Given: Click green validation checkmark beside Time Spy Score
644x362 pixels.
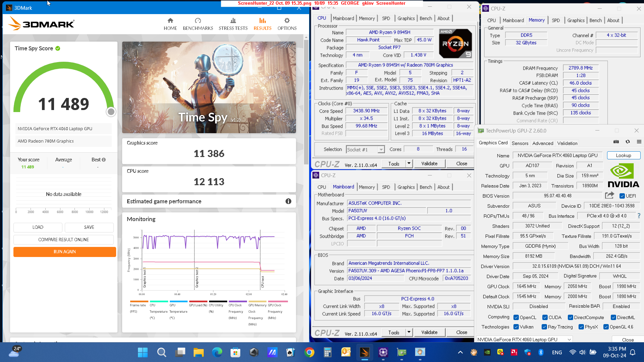Looking at the screenshot, I should [x=58, y=48].
